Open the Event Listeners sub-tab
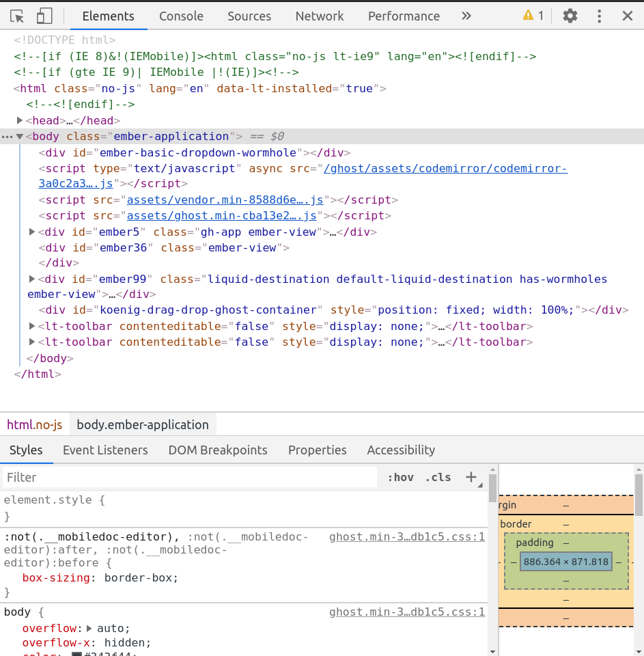Viewport: 644px width, 656px height. tap(105, 450)
